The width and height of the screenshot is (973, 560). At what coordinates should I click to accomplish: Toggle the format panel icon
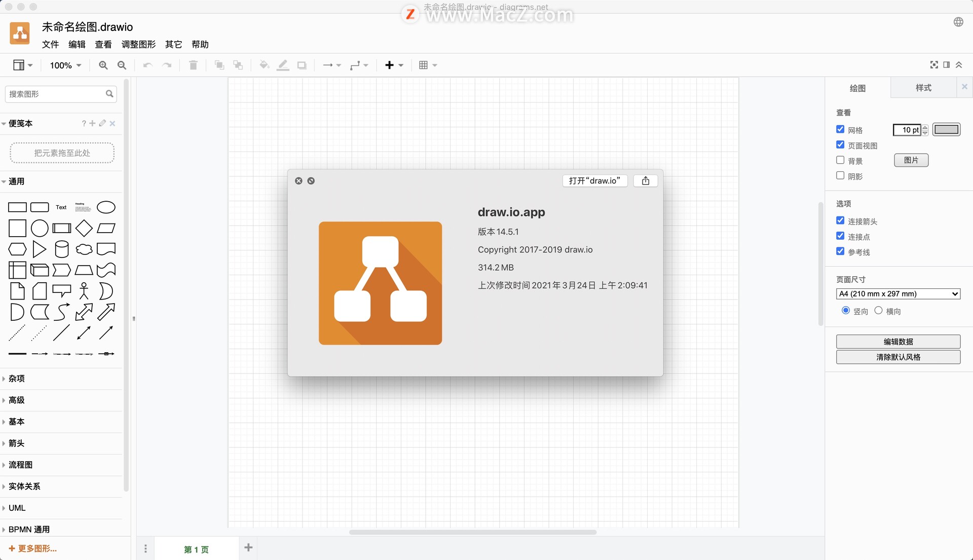[x=946, y=65]
